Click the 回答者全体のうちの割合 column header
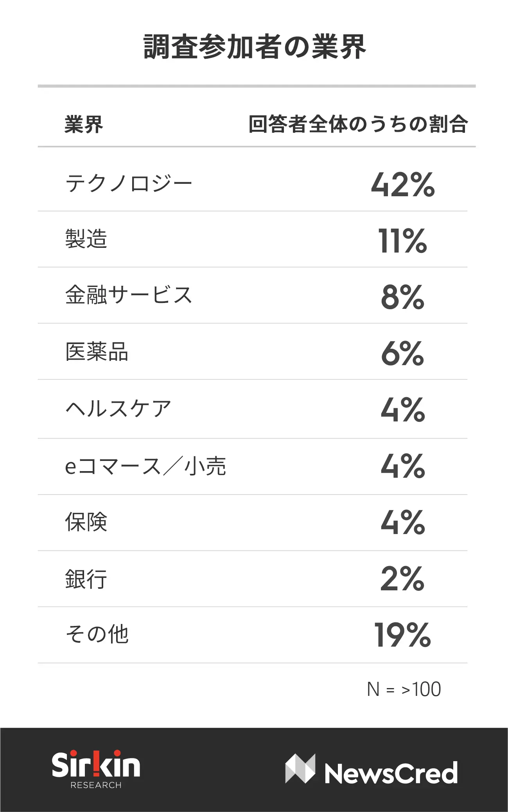Viewport: 508px width, 812px height. (358, 124)
